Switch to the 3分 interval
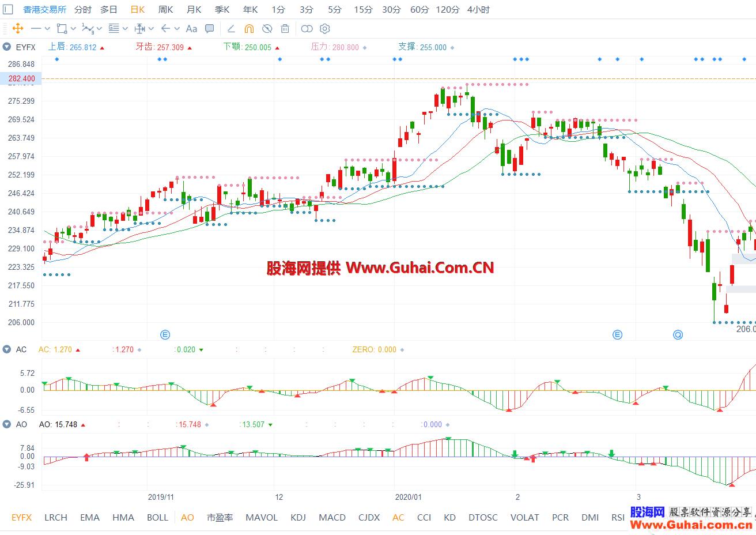This screenshot has width=756, height=535. click(x=307, y=9)
